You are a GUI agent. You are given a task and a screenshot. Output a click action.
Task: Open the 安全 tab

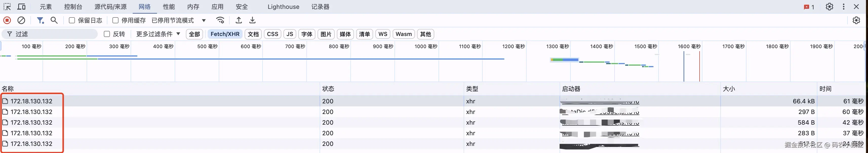[x=242, y=7]
